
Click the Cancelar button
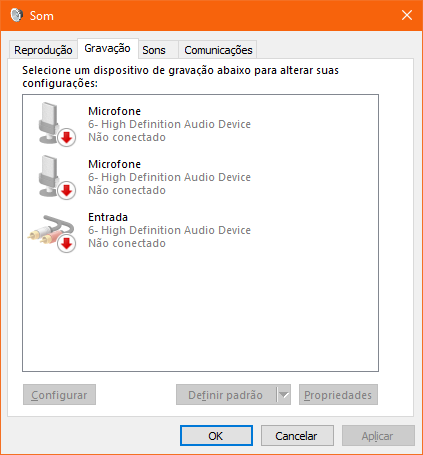[x=297, y=436]
